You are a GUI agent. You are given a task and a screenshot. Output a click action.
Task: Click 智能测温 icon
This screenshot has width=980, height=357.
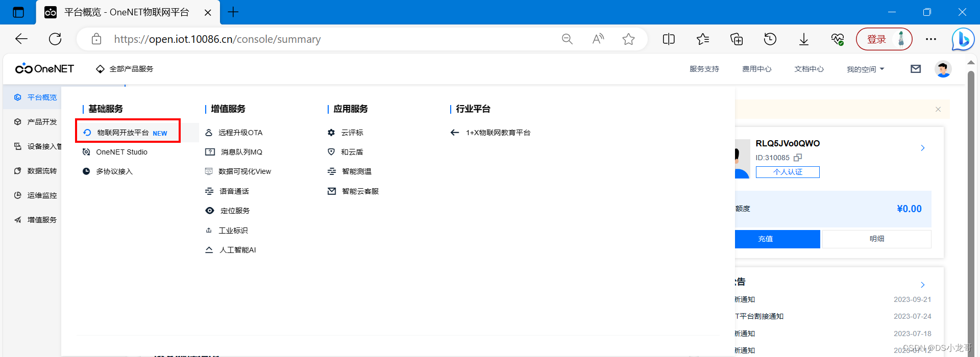[332, 171]
